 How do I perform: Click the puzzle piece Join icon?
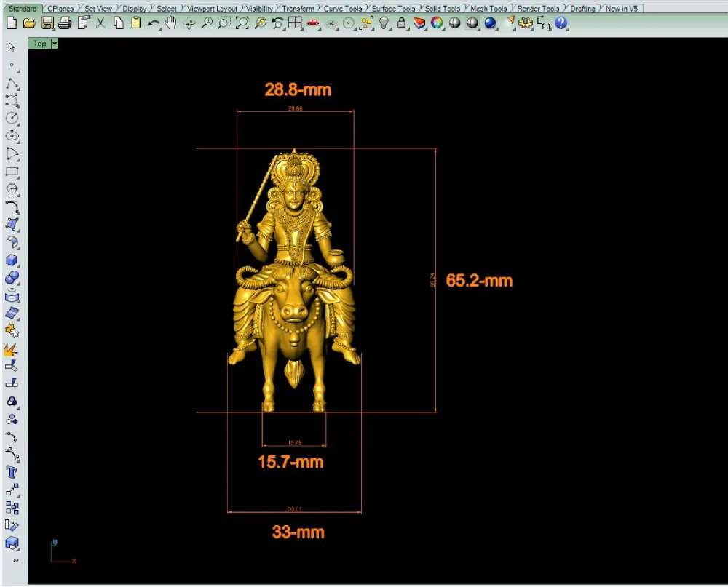tap(12, 331)
